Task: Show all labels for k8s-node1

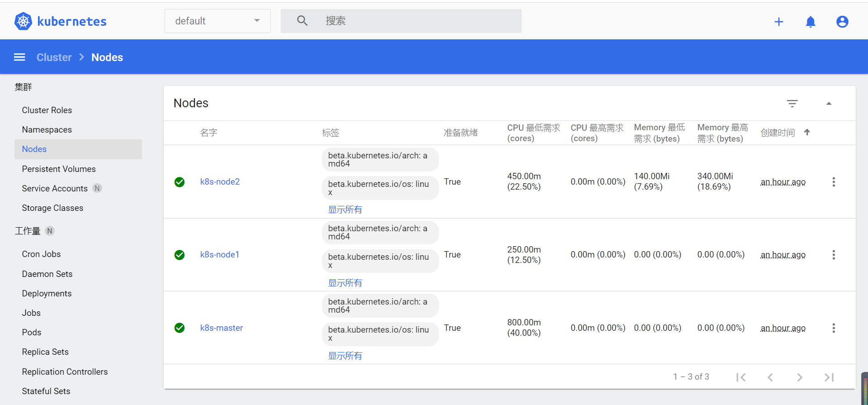Action: click(x=345, y=283)
